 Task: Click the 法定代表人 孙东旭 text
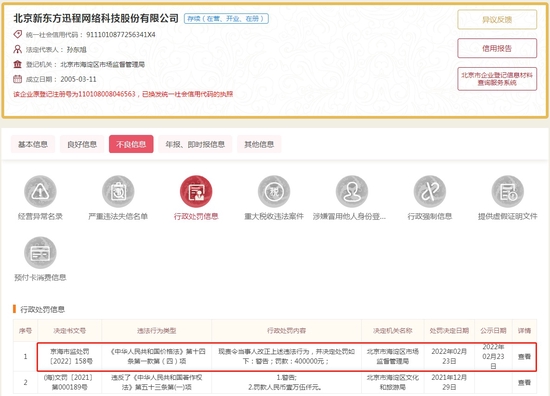pyautogui.click(x=56, y=49)
